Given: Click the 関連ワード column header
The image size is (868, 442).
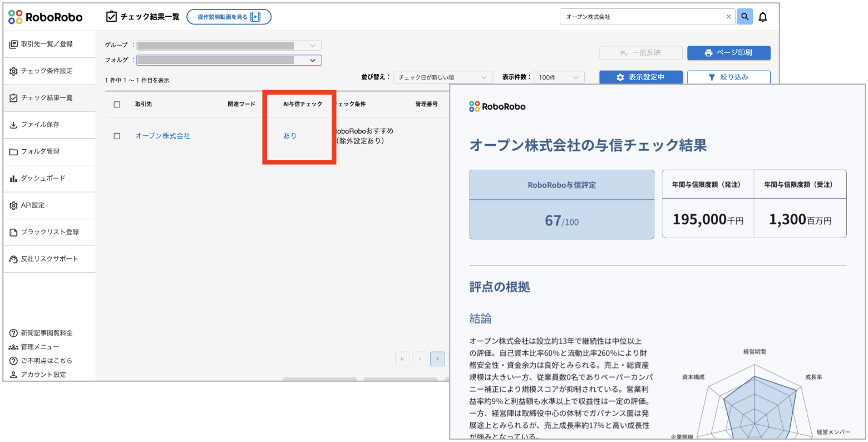Looking at the screenshot, I should tap(241, 104).
